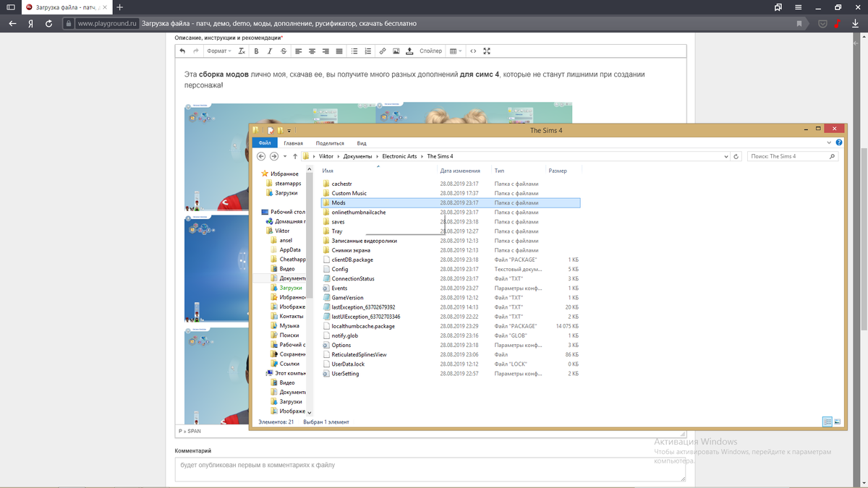Center-align text in the editor

click(x=312, y=51)
